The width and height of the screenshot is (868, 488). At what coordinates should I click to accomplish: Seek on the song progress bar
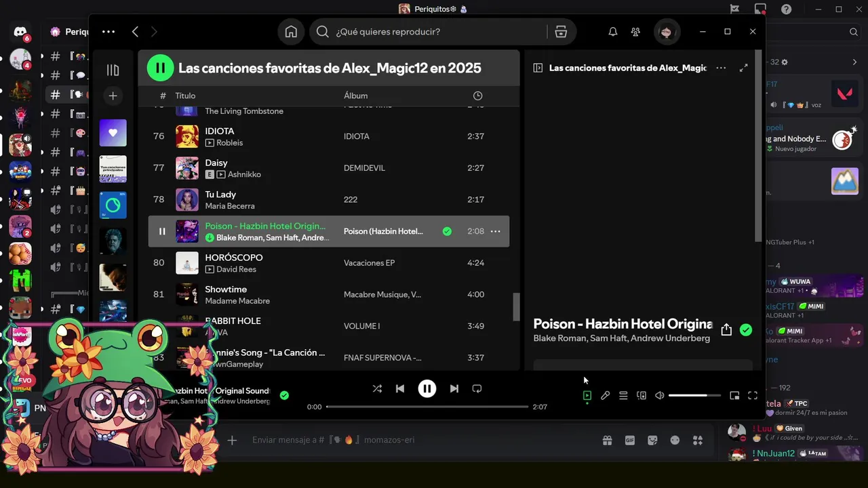(427, 407)
